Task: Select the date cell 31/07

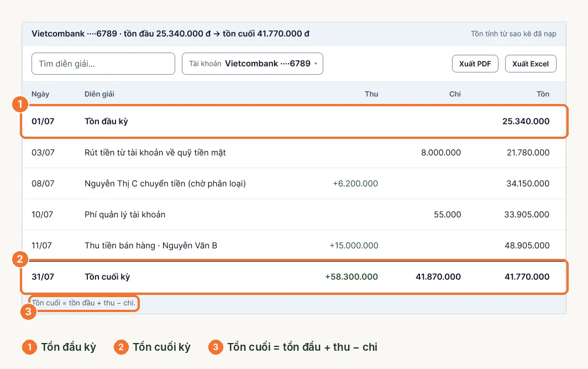Action: (43, 277)
